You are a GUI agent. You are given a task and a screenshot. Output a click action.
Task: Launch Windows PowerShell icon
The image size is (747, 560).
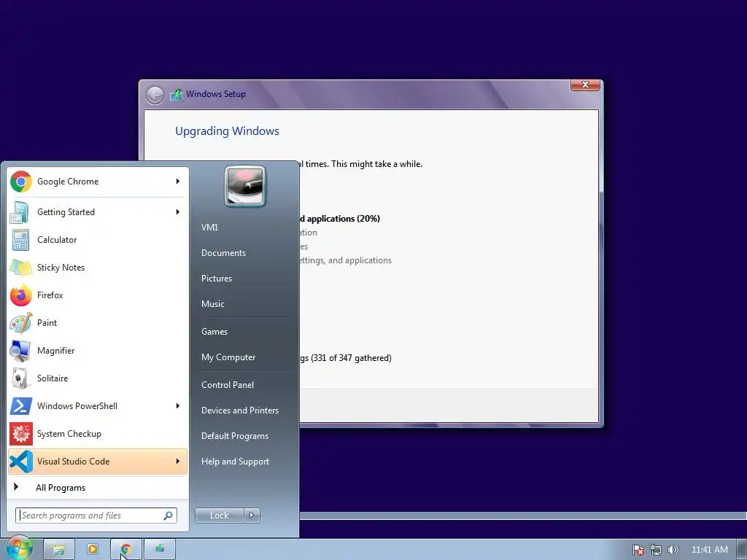coord(21,406)
